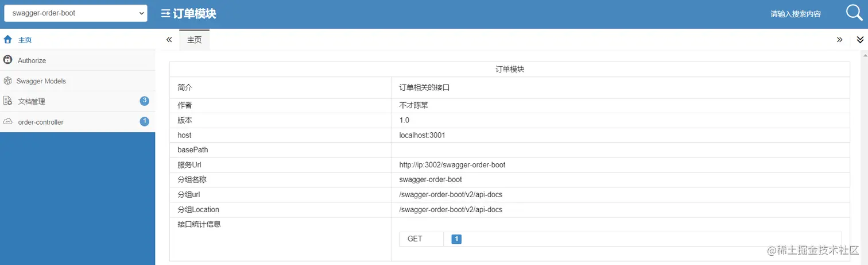868x265 pixels.
Task: Open the tab options double-chevron dropdown
Action: click(860, 40)
